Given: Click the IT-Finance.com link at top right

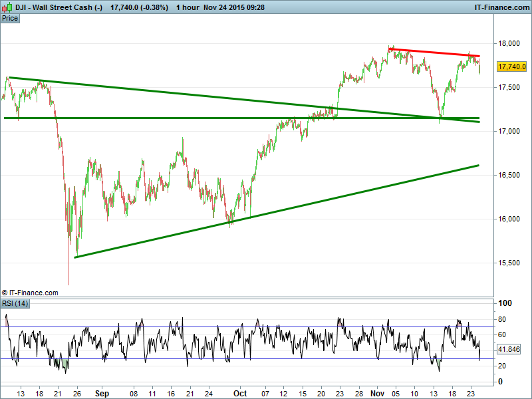Looking at the screenshot, I should point(501,7).
